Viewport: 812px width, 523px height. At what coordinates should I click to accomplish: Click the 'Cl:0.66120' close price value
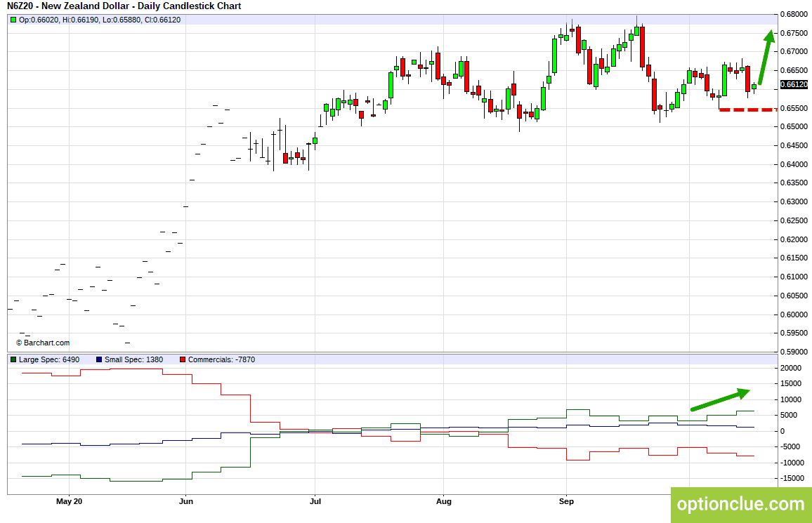[x=162, y=20]
